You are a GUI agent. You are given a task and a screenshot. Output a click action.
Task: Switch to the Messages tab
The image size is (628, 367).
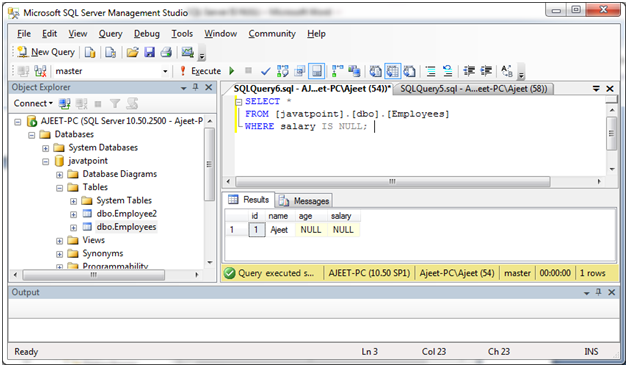[304, 200]
